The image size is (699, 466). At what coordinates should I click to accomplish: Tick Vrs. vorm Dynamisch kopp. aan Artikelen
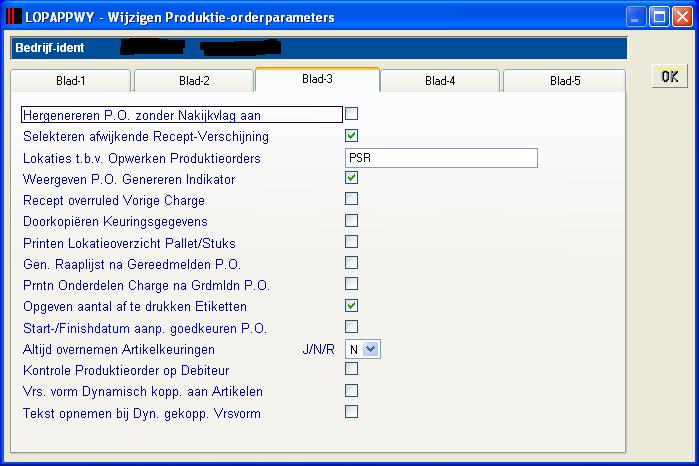[351, 391]
